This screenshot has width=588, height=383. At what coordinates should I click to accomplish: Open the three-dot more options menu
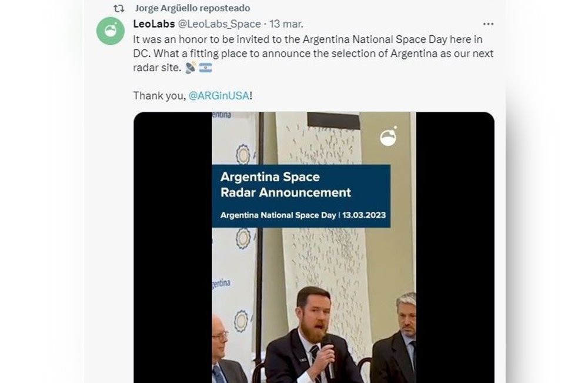[x=488, y=24]
